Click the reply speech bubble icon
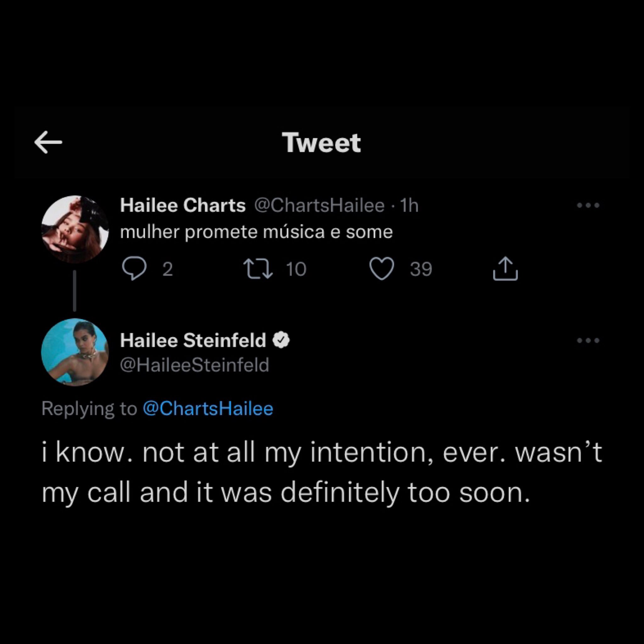The width and height of the screenshot is (644, 644). coord(134,269)
